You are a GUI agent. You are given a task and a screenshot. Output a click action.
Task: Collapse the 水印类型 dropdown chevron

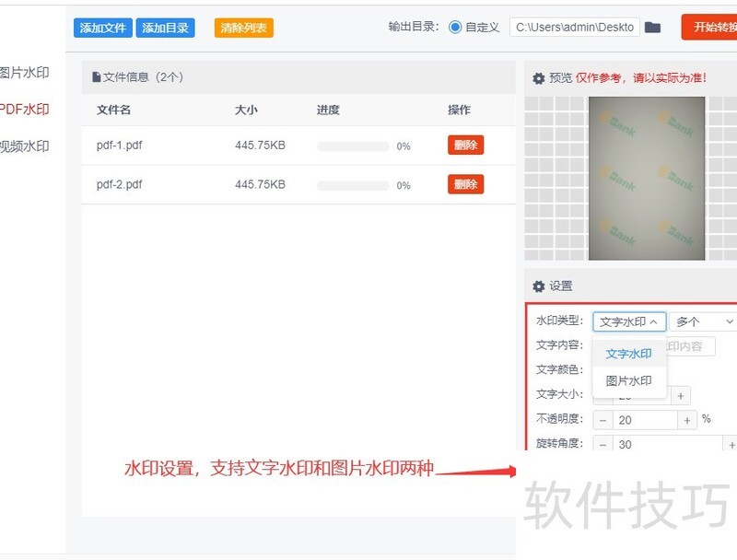pos(653,321)
